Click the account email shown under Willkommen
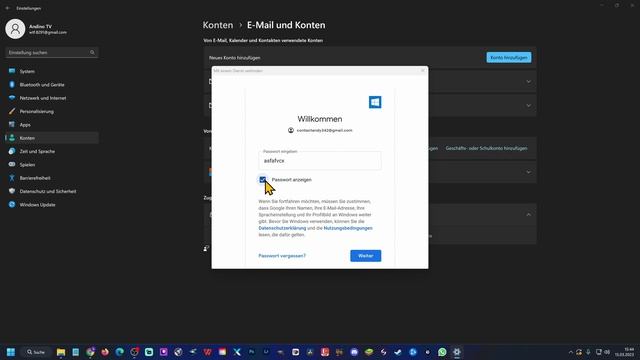Image resolution: width=640 pixels, height=360 pixels. [324, 131]
